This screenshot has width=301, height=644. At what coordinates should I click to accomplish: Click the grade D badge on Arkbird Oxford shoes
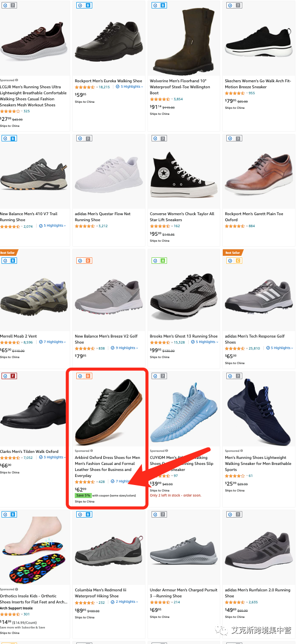(x=88, y=376)
